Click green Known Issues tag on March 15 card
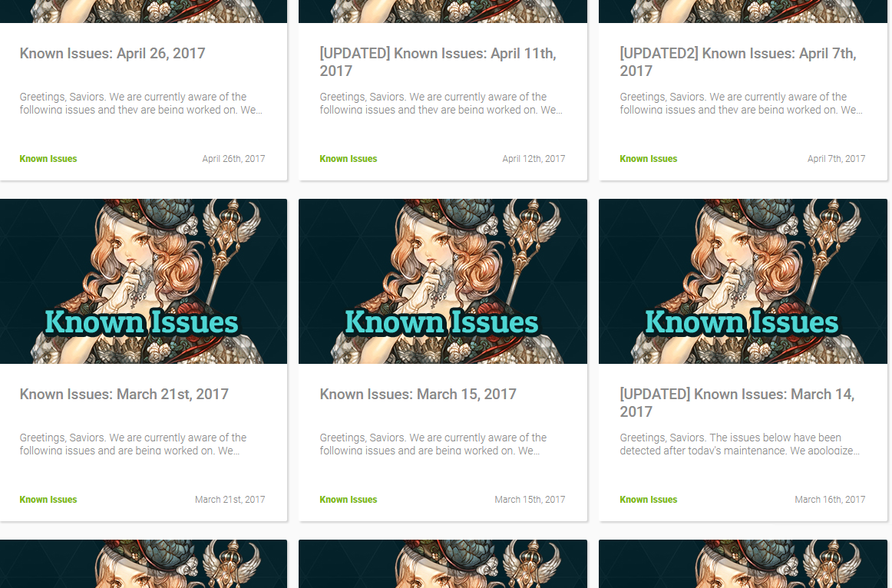 coord(349,500)
